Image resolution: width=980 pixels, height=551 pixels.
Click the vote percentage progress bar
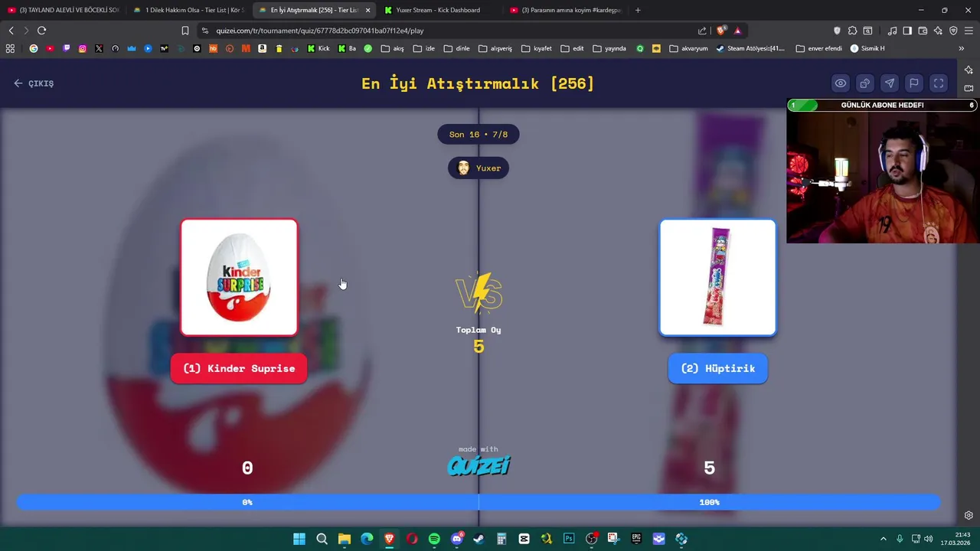tap(479, 502)
